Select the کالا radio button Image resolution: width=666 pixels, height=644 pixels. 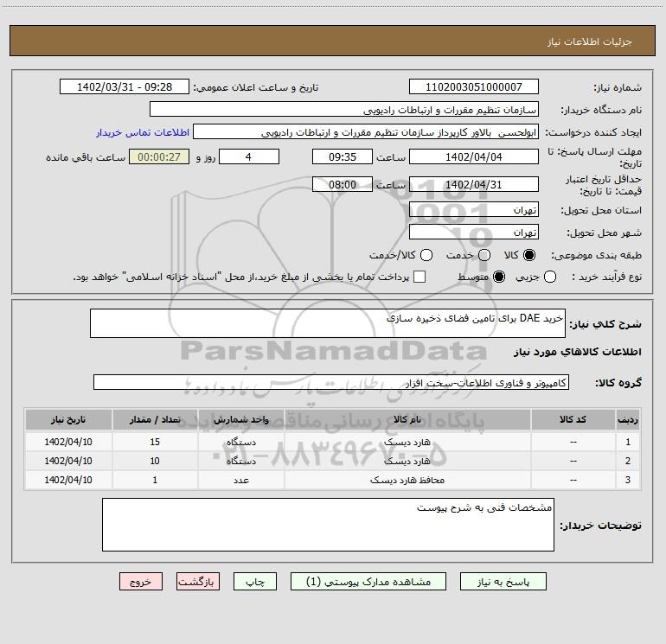[529, 255]
